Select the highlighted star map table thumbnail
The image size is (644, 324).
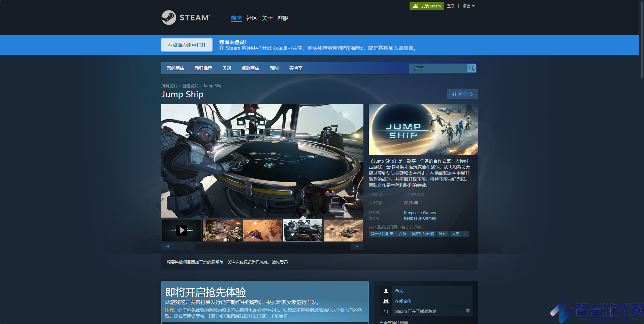(303, 230)
